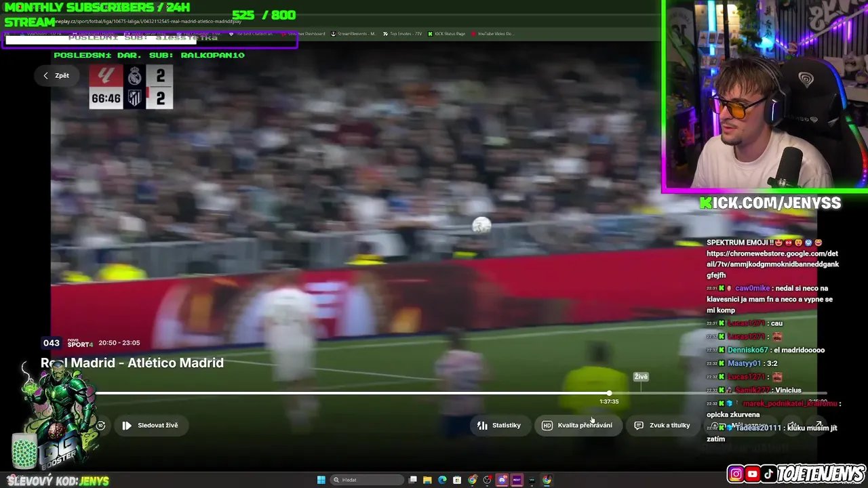
Task: Open File Explorer from the taskbar
Action: pos(427,480)
